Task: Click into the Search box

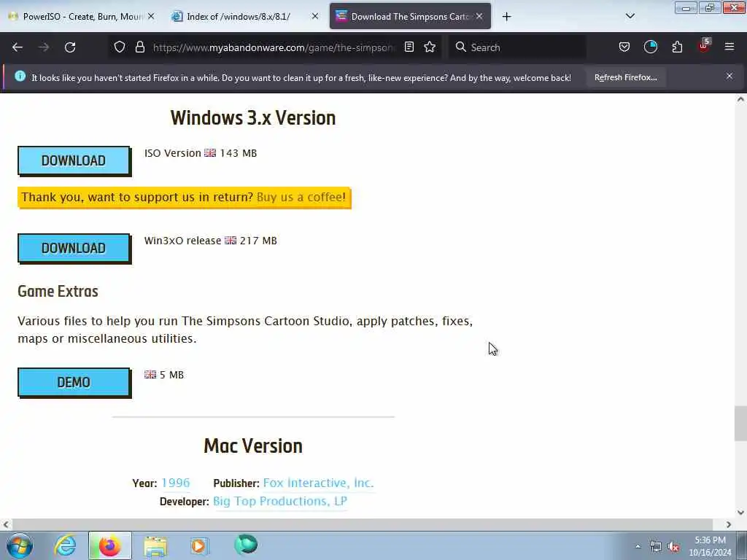Action: tap(517, 47)
